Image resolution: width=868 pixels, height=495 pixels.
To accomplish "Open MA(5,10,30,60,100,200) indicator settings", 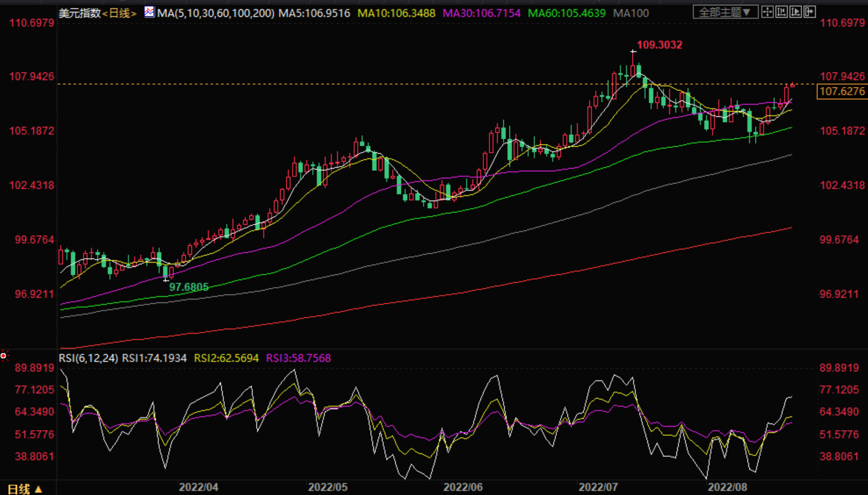I will pyautogui.click(x=216, y=13).
